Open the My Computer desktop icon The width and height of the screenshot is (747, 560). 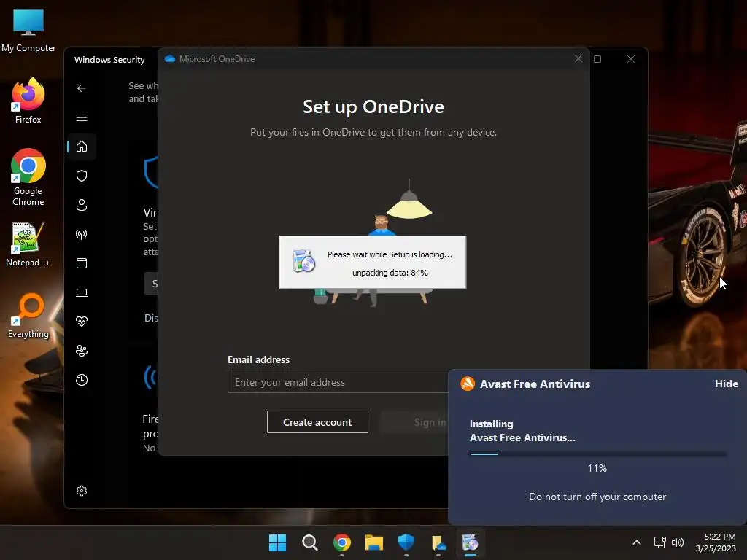coord(28,31)
